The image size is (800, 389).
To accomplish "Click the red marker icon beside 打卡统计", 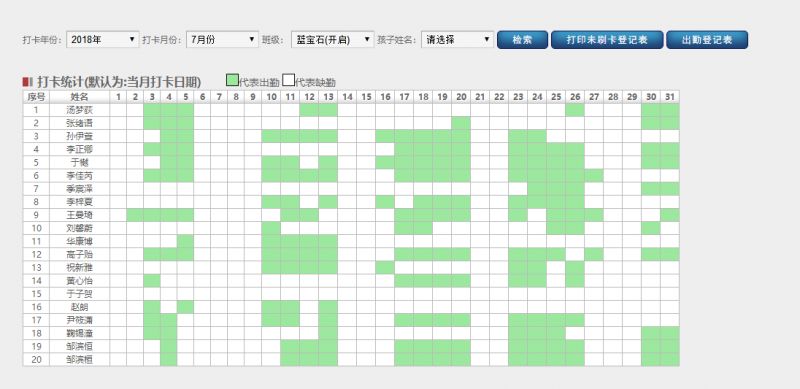I will [x=27, y=82].
